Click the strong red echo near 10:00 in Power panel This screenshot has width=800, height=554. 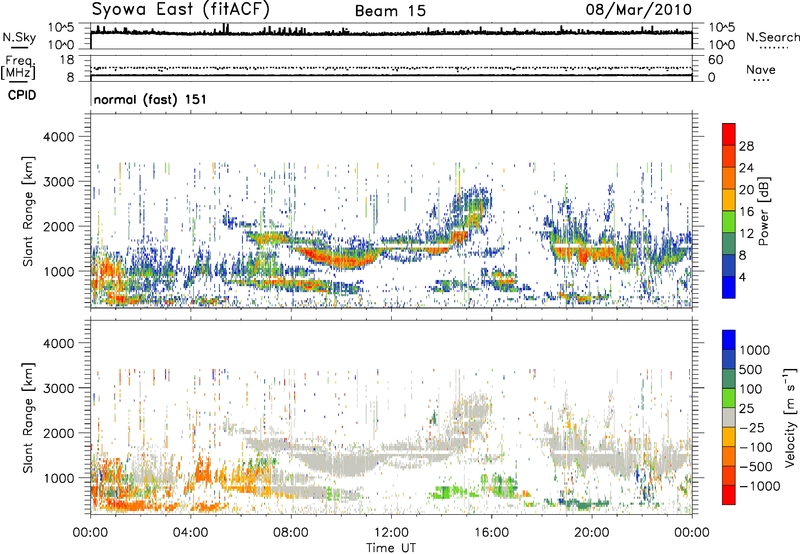pyautogui.click(x=339, y=260)
